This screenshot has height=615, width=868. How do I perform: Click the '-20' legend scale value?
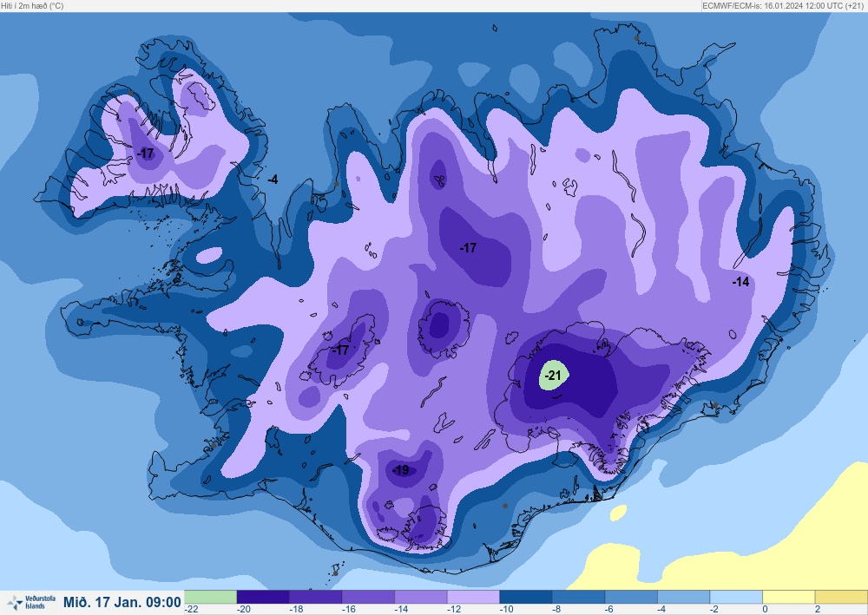[x=243, y=610]
